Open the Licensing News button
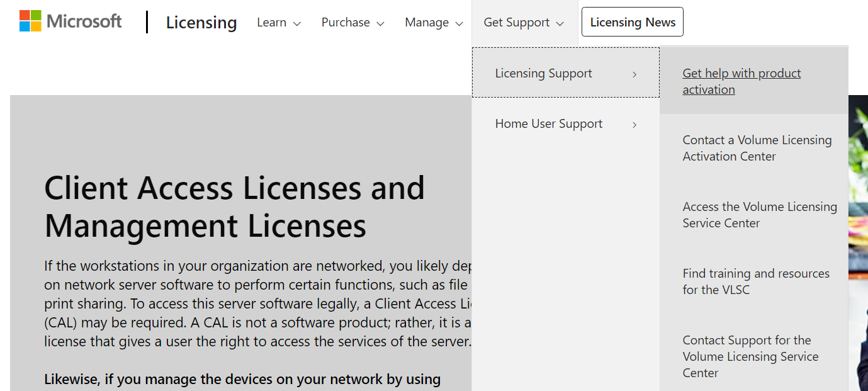The height and width of the screenshot is (391, 868). pos(633,22)
